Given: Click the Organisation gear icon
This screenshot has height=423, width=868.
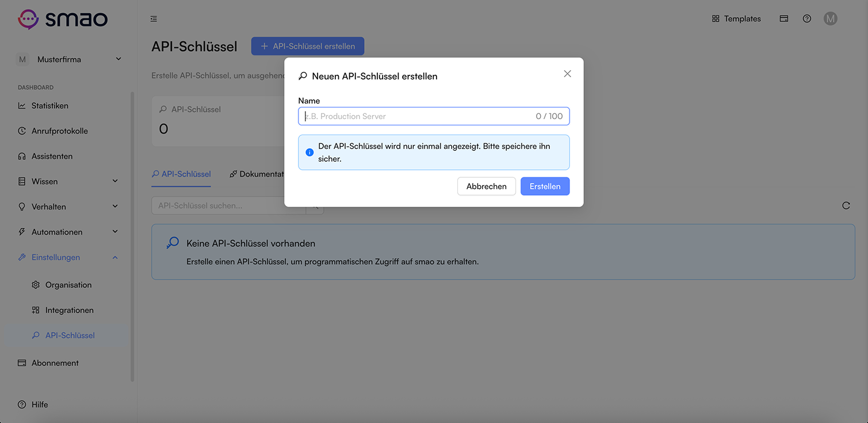Looking at the screenshot, I should click(x=36, y=285).
